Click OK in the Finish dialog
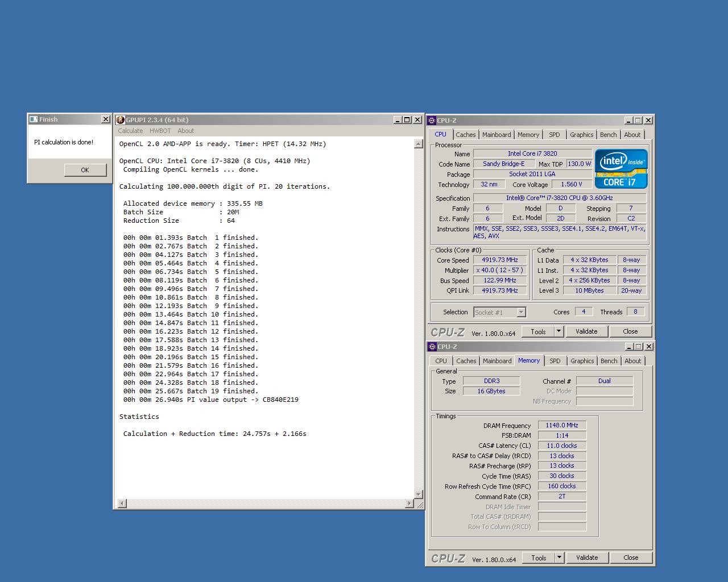Screen dimensions: 728x582 point(85,170)
